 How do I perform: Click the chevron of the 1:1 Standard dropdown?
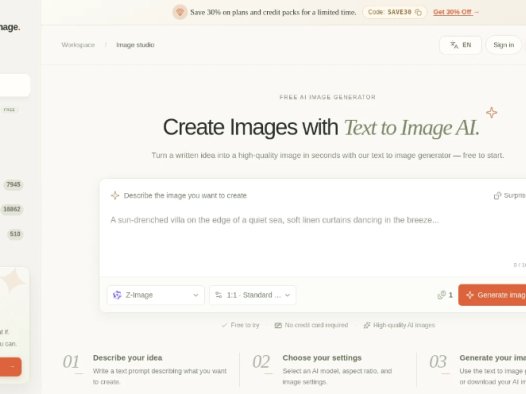(287, 295)
